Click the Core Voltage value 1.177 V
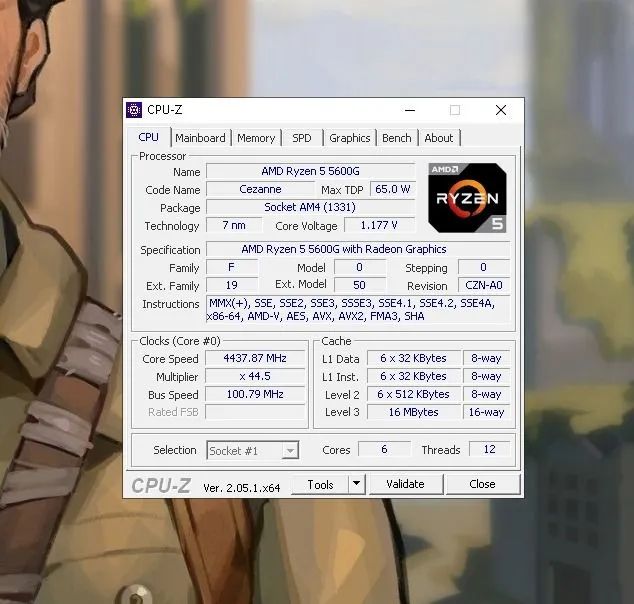This screenshot has width=634, height=604. point(379,225)
